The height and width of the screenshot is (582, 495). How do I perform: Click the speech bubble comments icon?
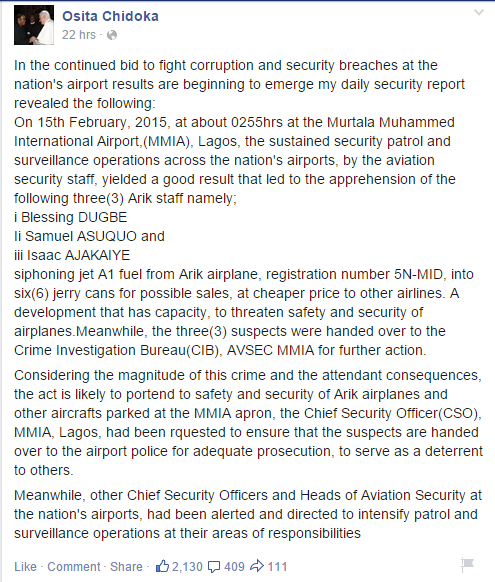point(214,567)
